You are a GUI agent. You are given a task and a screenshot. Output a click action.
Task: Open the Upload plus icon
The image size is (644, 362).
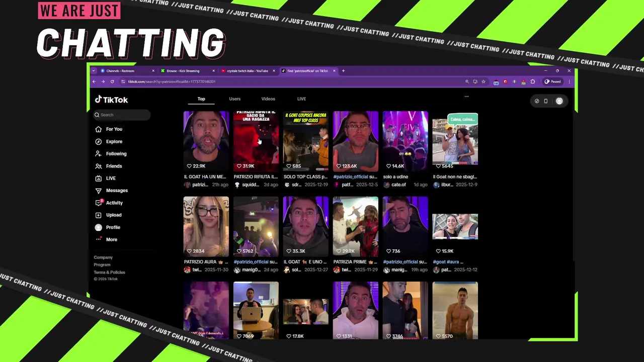[99, 215]
